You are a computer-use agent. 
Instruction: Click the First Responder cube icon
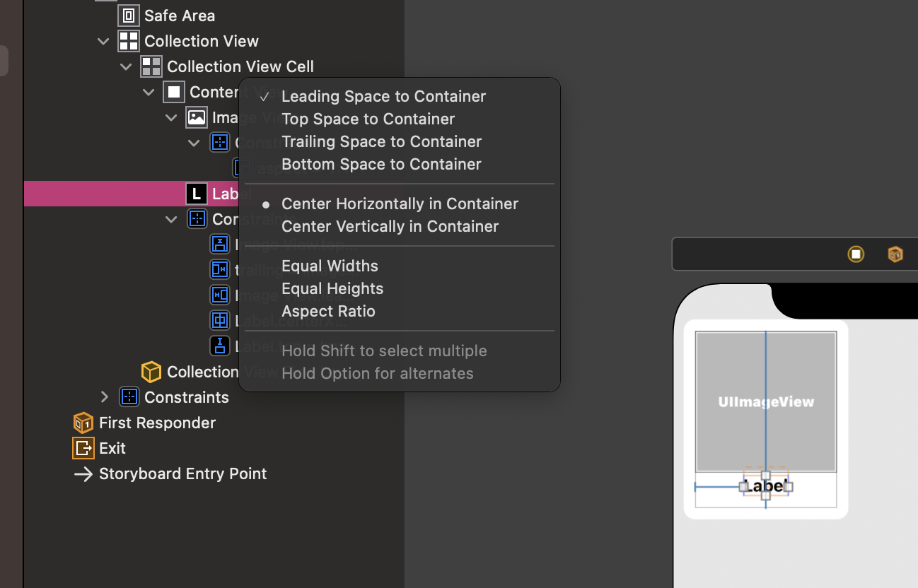83,423
